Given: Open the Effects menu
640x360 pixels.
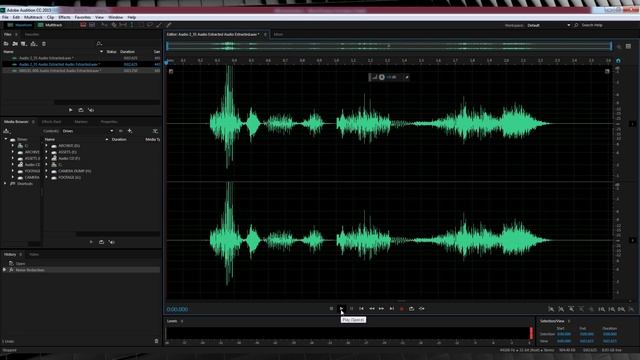Looking at the screenshot, I should [x=64, y=18].
